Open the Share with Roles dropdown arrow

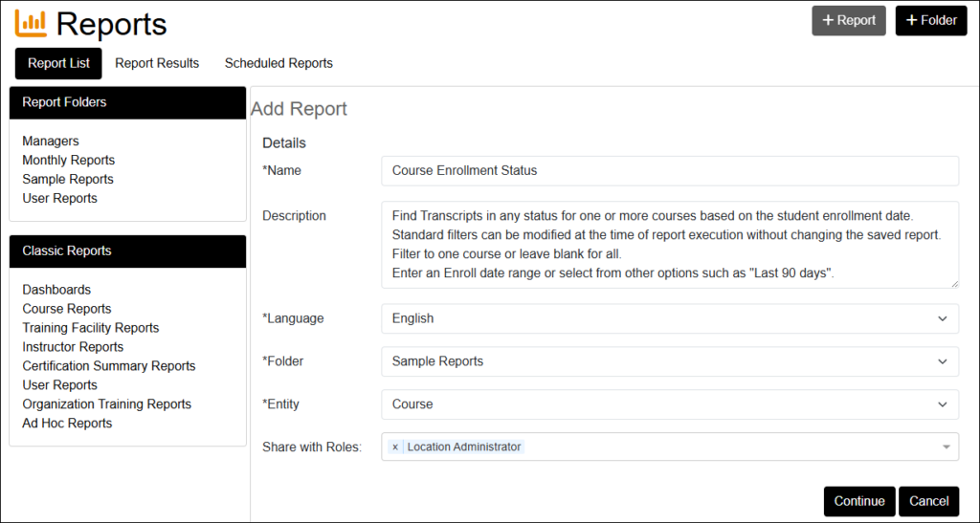pyautogui.click(x=947, y=447)
